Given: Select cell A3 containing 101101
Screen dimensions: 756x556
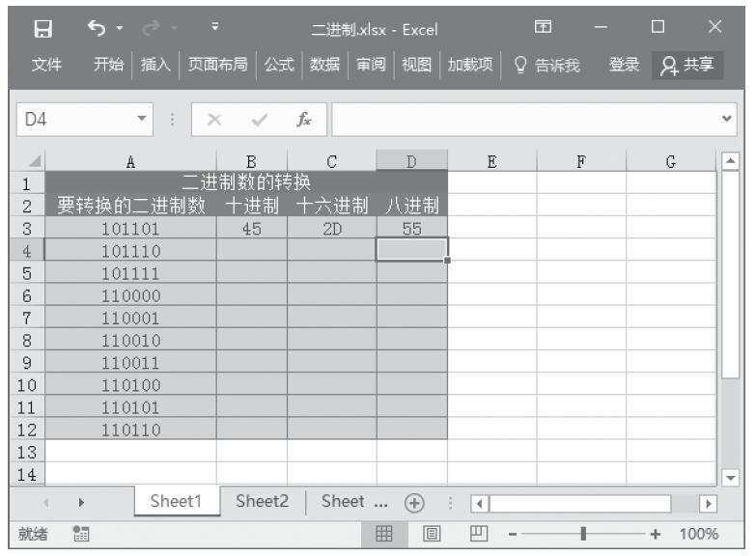Looking at the screenshot, I should 130,230.
